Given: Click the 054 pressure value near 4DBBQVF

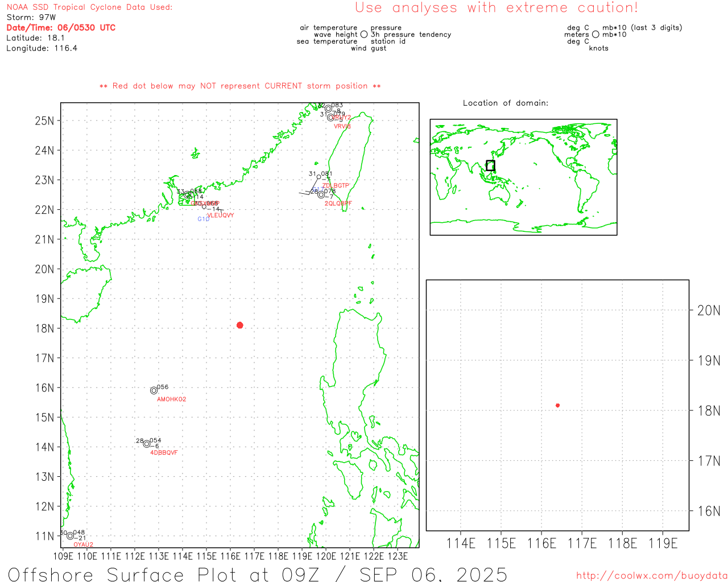Looking at the screenshot, I should (155, 440).
